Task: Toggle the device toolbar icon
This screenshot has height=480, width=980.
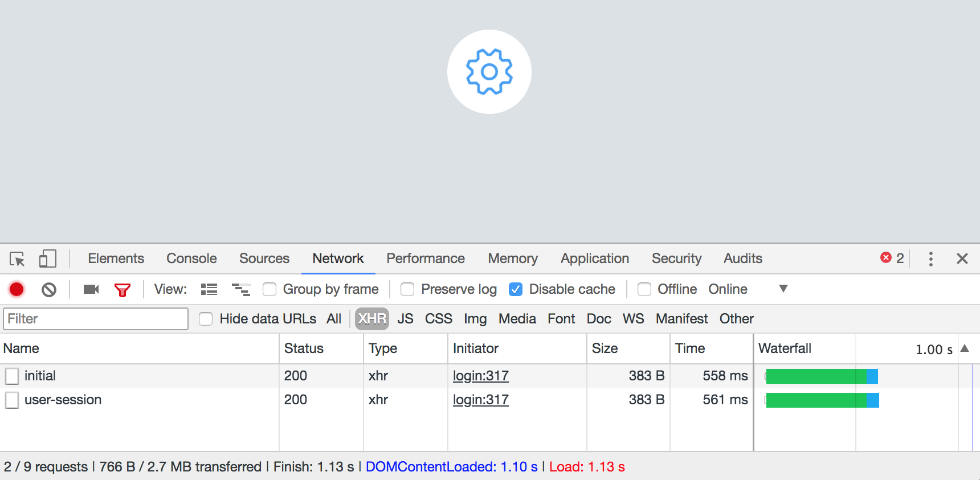Action: point(47,259)
